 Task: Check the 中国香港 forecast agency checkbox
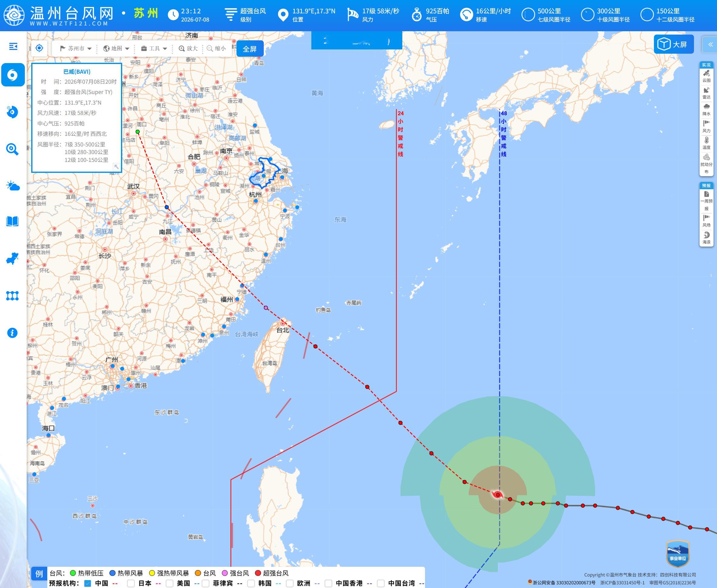(328, 583)
